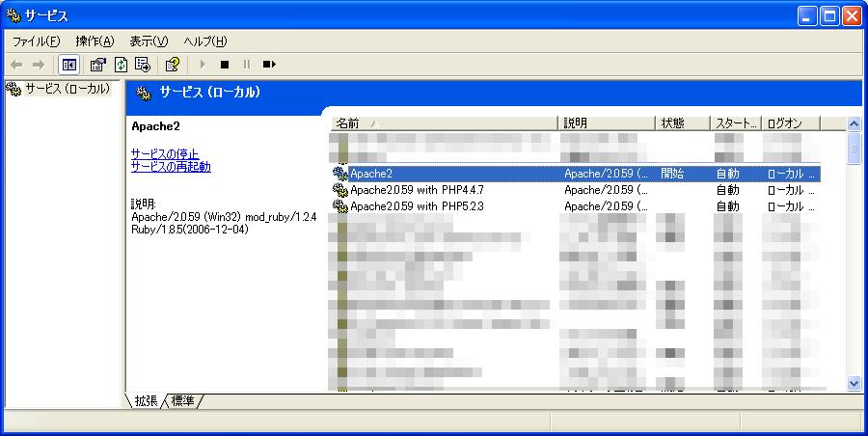Click the サービスの停止 link

pyautogui.click(x=165, y=153)
